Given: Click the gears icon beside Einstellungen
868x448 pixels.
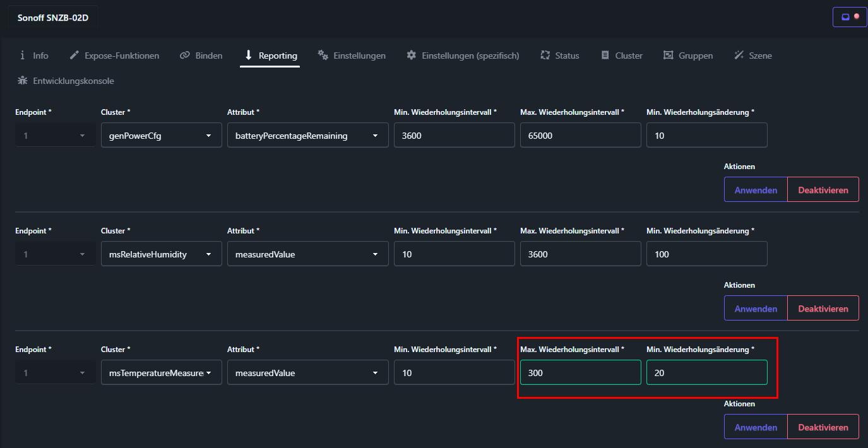Looking at the screenshot, I should [323, 56].
